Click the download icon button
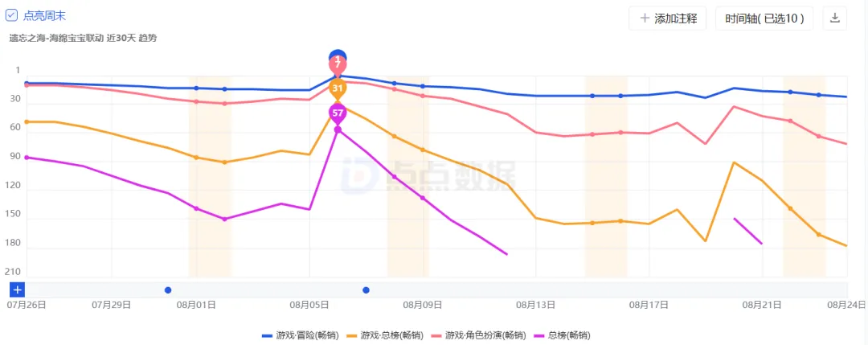Viewport: 868px width, 345px height. tap(835, 18)
